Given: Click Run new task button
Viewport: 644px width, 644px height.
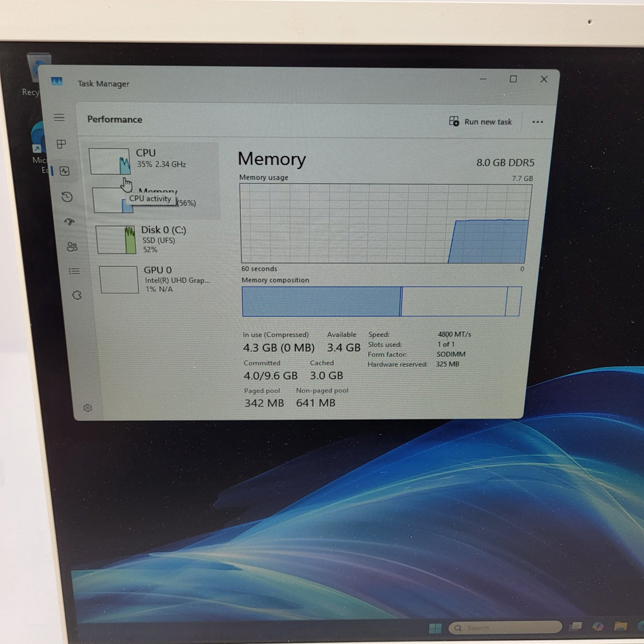Looking at the screenshot, I should (480, 122).
